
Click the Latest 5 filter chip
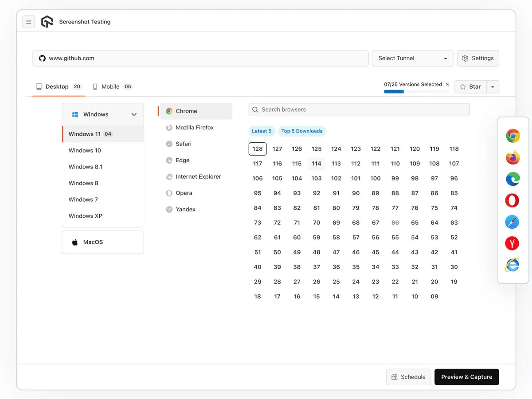tap(262, 131)
